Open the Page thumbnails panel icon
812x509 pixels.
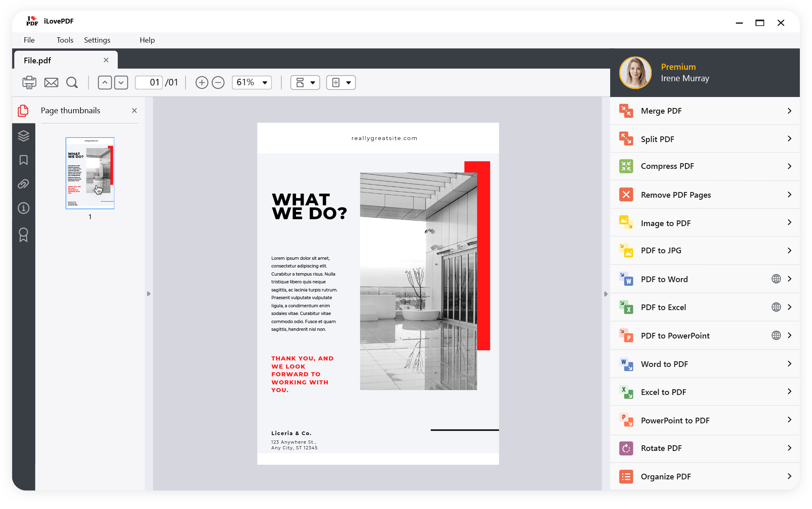tap(23, 110)
